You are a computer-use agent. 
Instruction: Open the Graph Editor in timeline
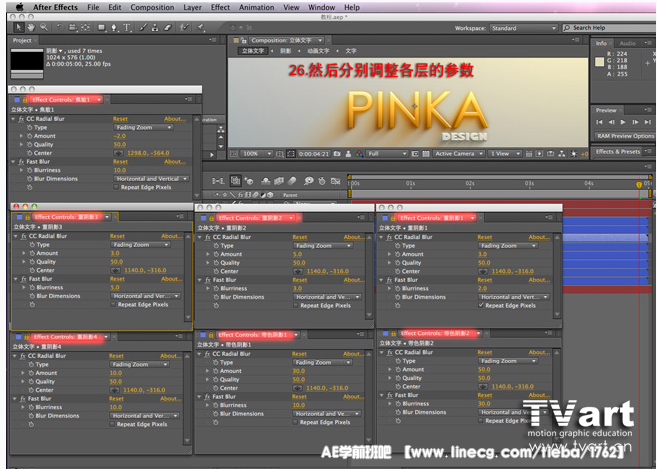[x=335, y=181]
